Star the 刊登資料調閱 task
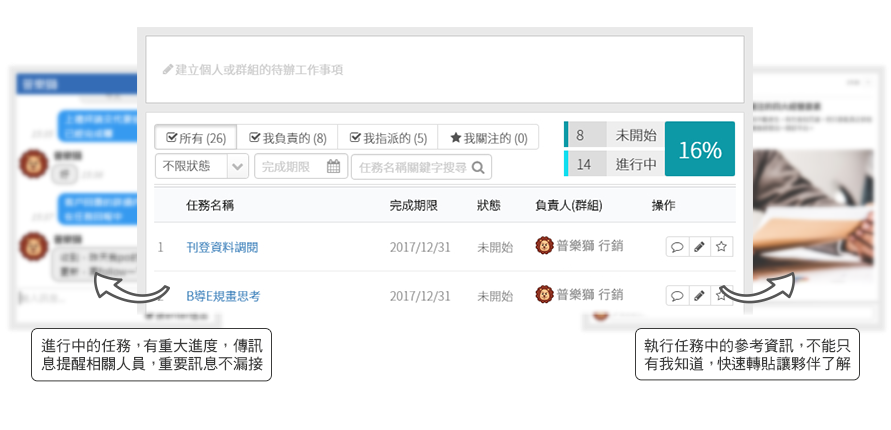 (x=722, y=247)
